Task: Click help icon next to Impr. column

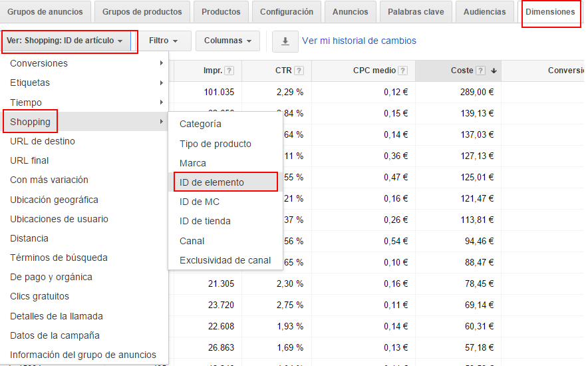Action: pyautogui.click(x=229, y=71)
